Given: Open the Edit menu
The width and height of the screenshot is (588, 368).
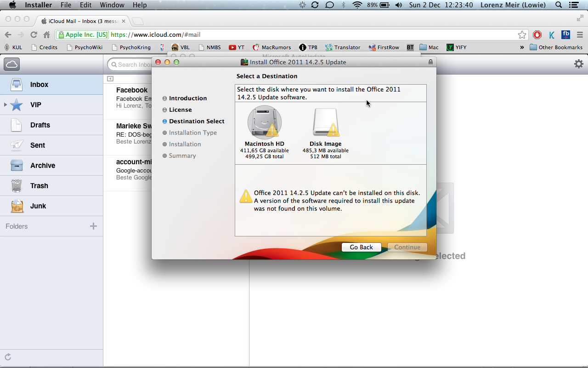Looking at the screenshot, I should pos(85,5).
